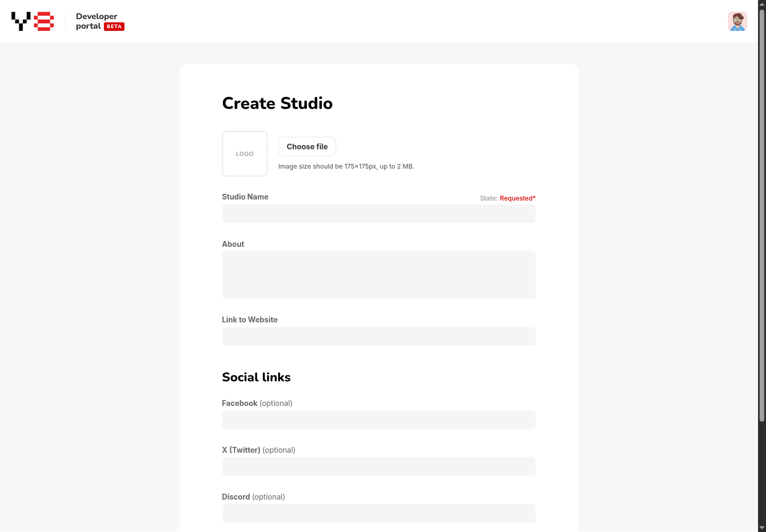Screen dimensions: 766x532
Task: Click the 'X (Twitter) (optional)' label
Action: pos(259,450)
